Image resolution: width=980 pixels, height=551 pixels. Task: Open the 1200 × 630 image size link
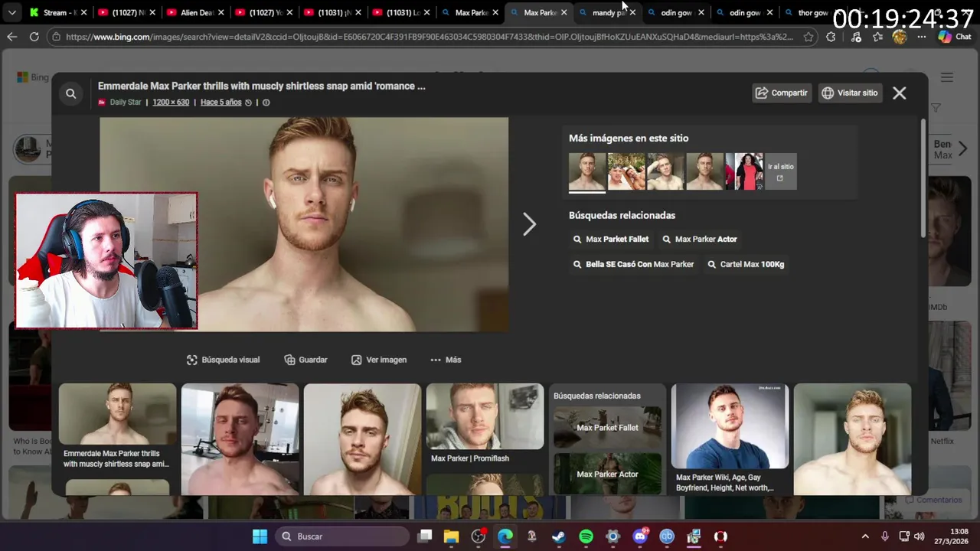171,102
